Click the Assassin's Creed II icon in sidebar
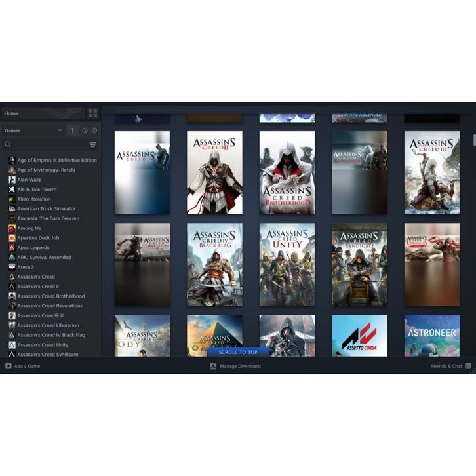Screen dimensions: 476x476 coord(12,287)
